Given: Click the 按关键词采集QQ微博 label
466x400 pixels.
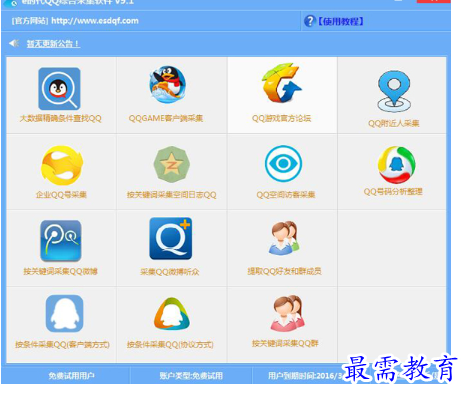Looking at the screenshot, I should click(x=60, y=271).
